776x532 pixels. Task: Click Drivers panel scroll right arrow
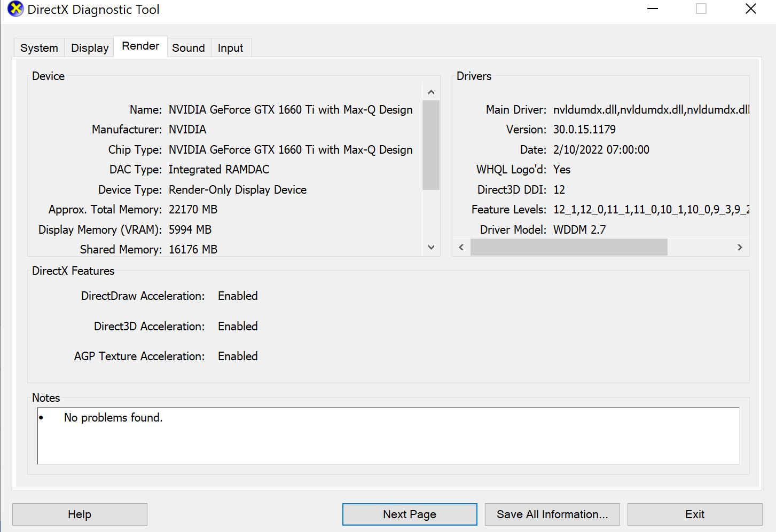tap(740, 247)
